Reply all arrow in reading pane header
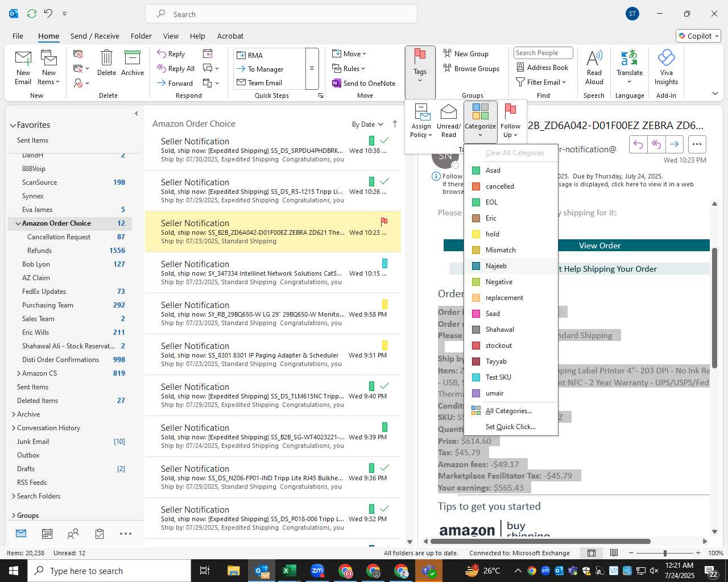 pos(656,144)
